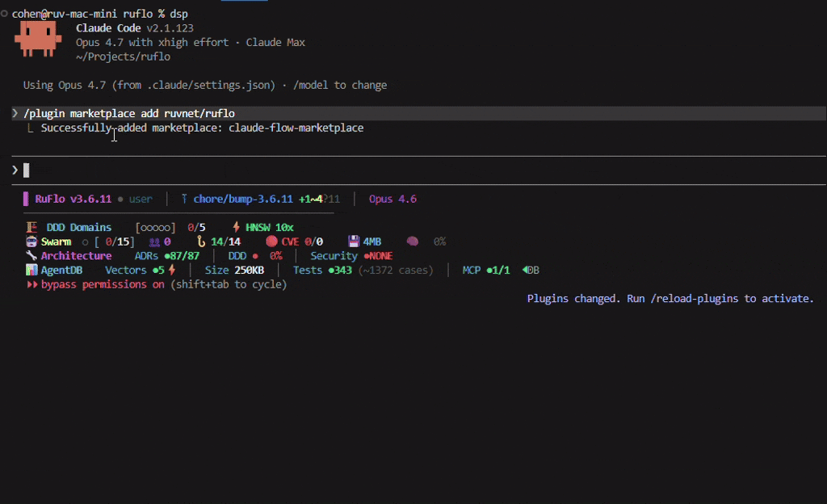This screenshot has height=504, width=827.
Task: Click the +1~4 git changes indicator
Action: (x=310, y=199)
